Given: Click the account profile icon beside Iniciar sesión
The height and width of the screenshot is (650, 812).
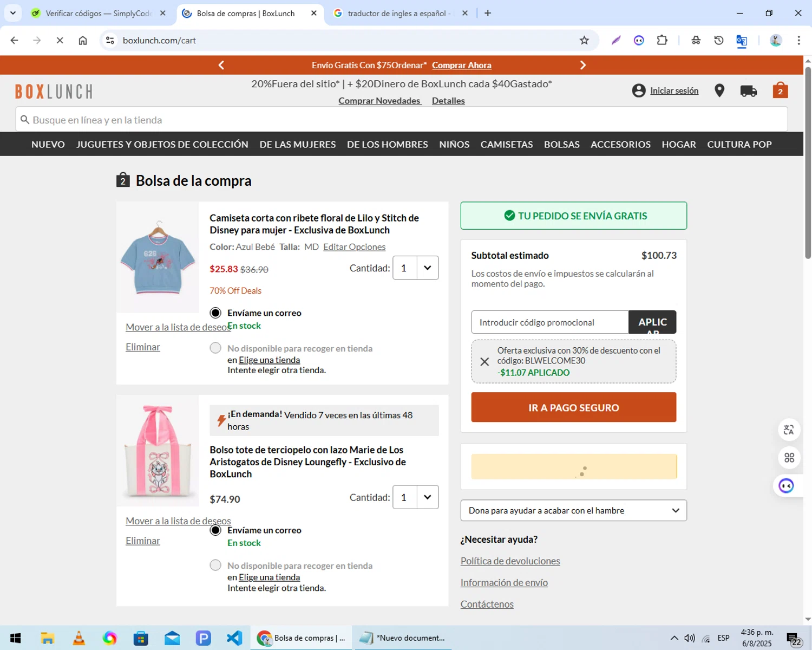Looking at the screenshot, I should [639, 90].
